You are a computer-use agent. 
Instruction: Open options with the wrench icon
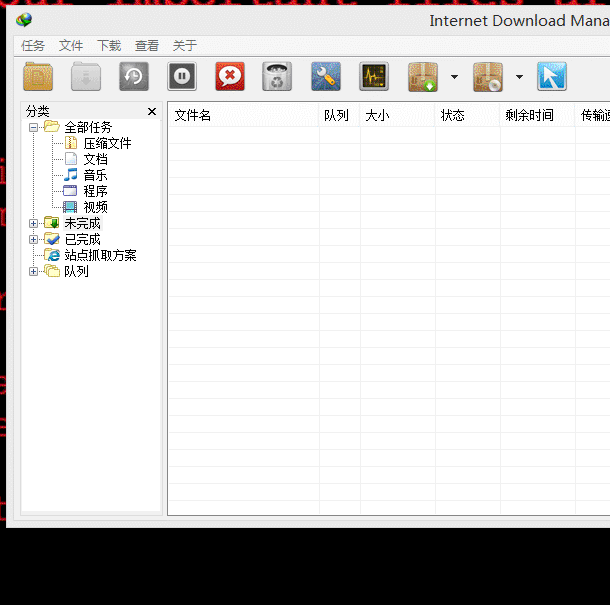click(326, 76)
